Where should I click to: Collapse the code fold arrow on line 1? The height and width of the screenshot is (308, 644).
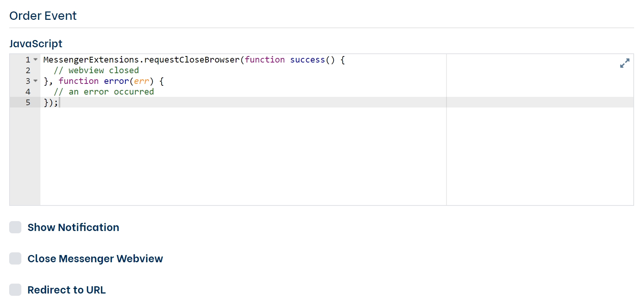coord(35,59)
